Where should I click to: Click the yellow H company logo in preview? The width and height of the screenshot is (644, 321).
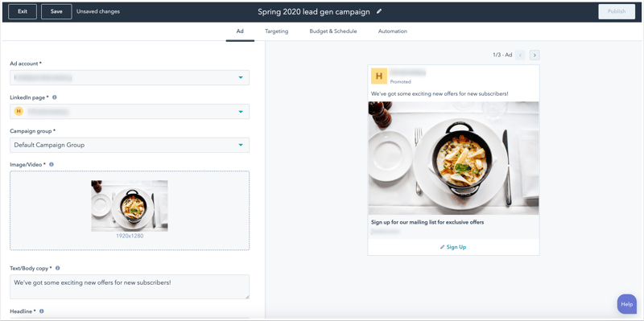(x=379, y=76)
